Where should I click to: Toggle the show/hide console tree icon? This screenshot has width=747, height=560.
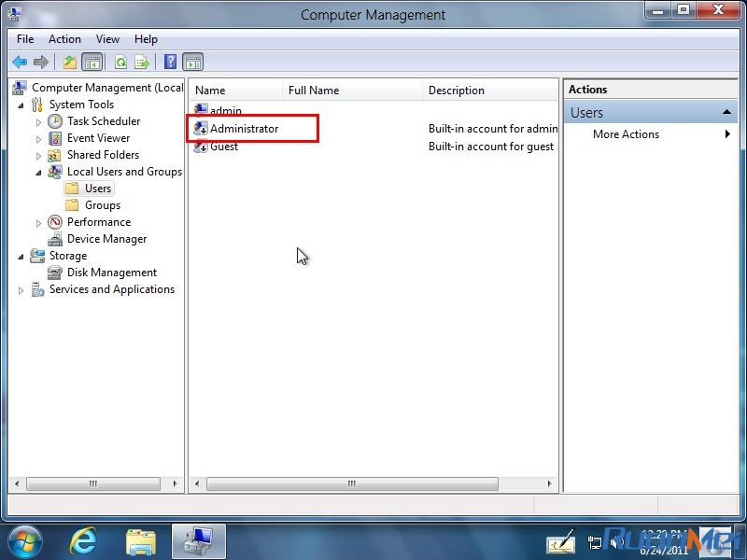tap(92, 62)
